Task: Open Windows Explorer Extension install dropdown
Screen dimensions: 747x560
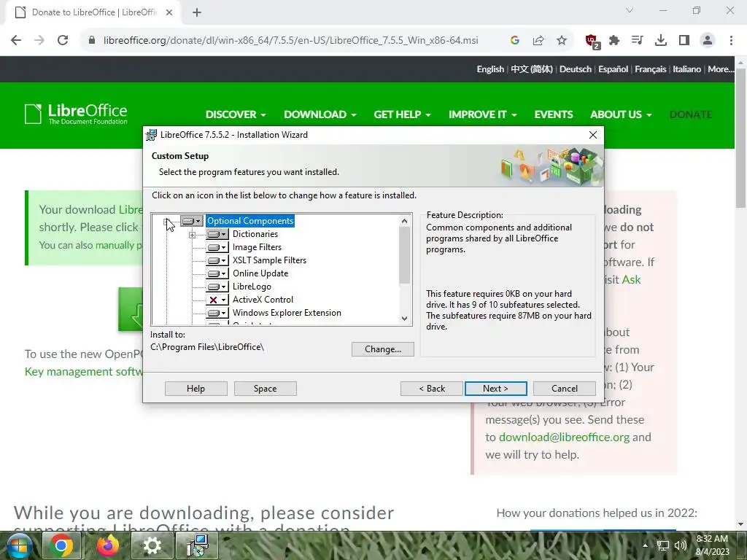Action: tap(217, 313)
